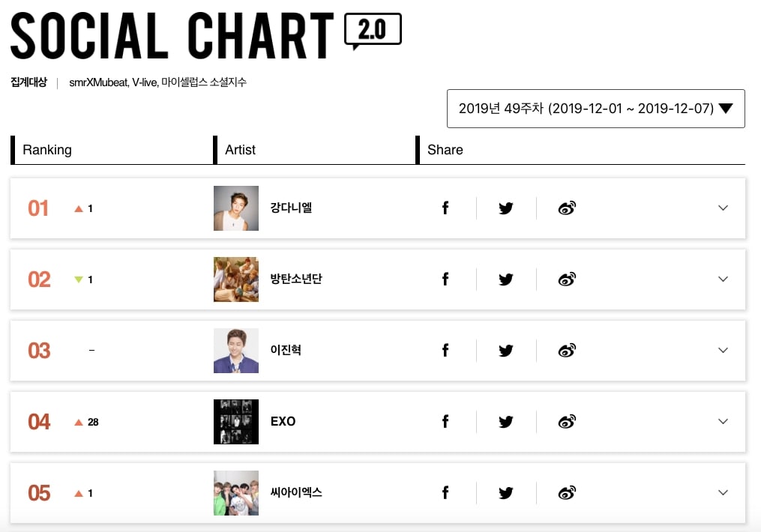
Task: Share 씨아이엑스 on Weibo
Action: tap(567, 493)
